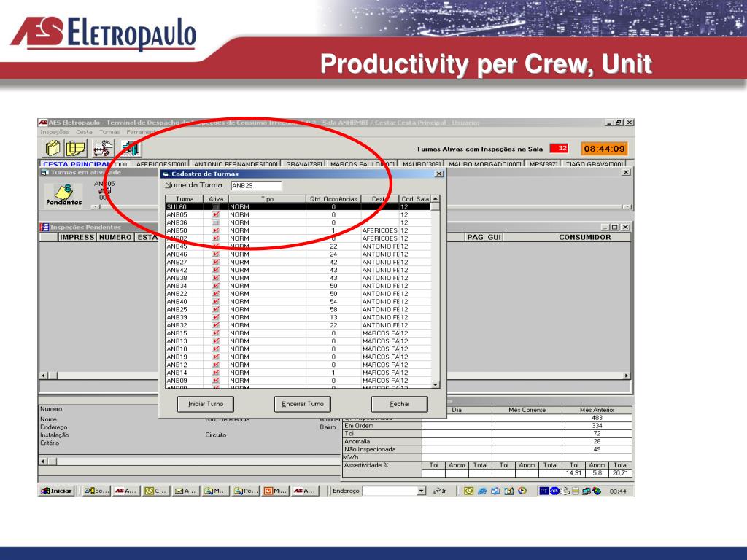Click the PT language indicator in tray
The image size is (747, 560).
tap(543, 491)
